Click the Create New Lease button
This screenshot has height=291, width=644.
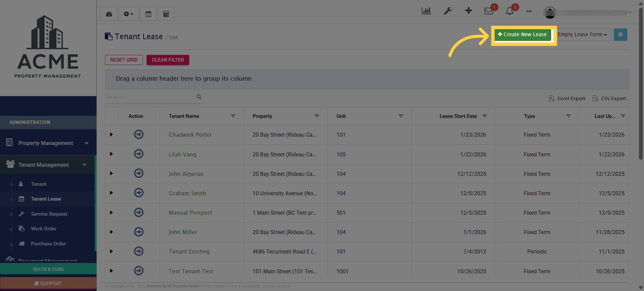coord(522,34)
